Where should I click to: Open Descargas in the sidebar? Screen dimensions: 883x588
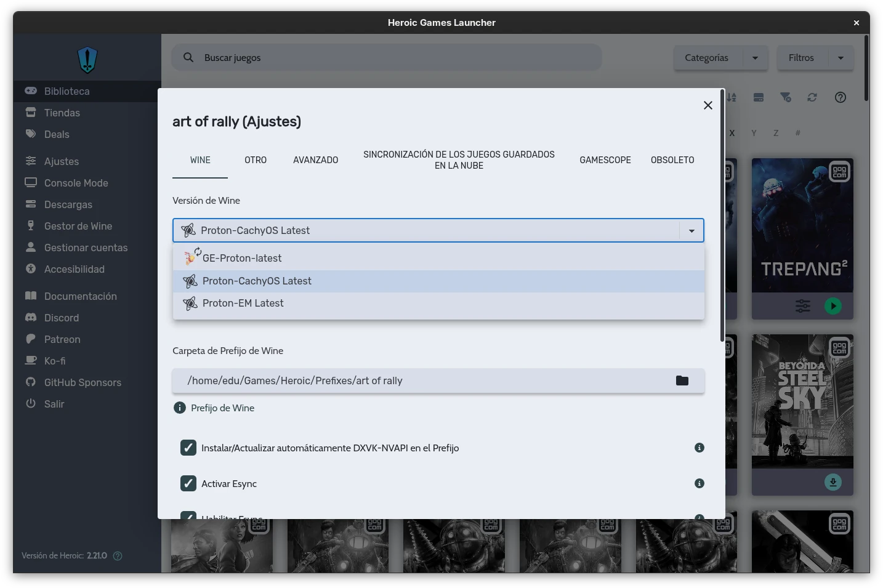click(87, 204)
